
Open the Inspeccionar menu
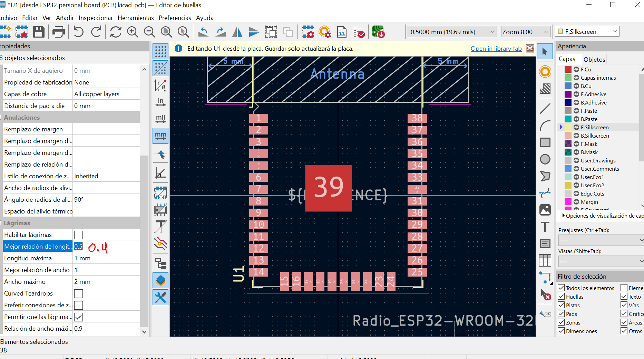(96, 18)
